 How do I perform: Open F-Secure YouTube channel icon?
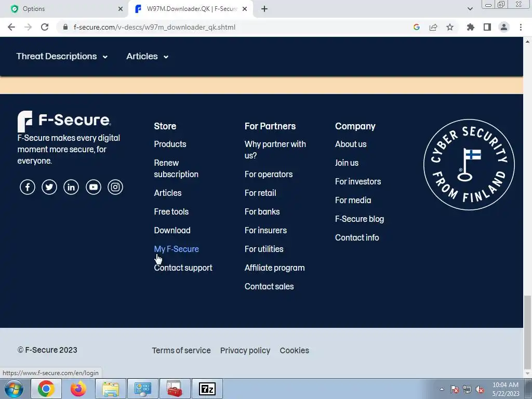point(94,187)
